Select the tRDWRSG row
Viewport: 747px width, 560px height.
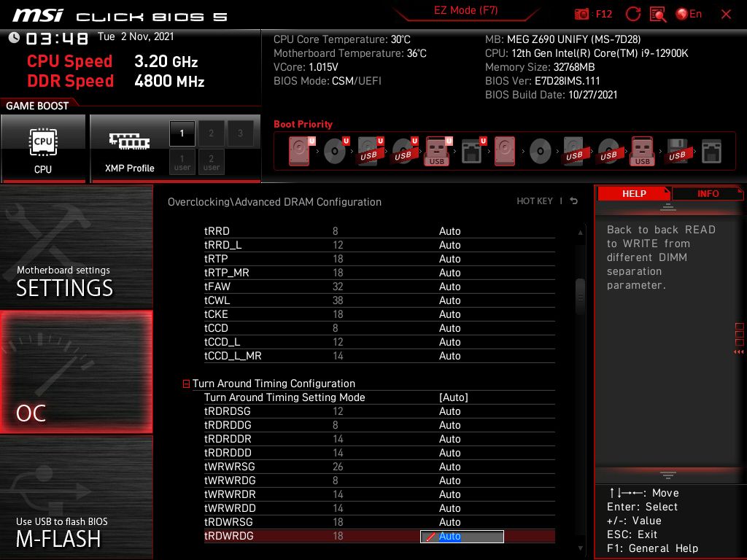[379, 522]
